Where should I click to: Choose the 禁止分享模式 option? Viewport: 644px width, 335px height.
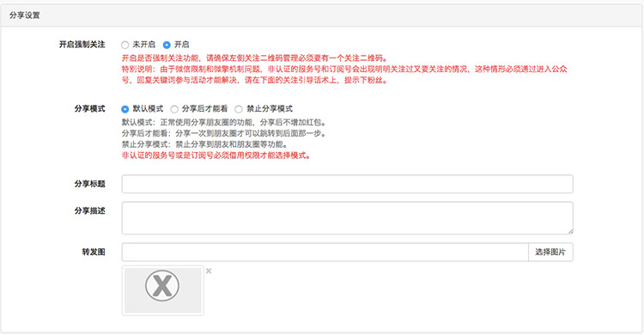tap(239, 109)
